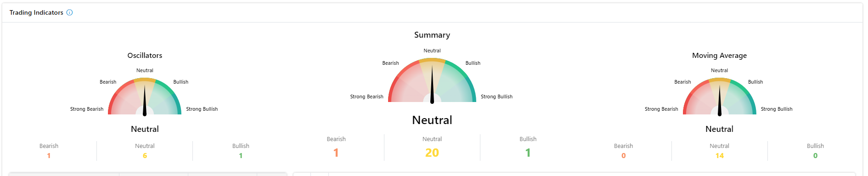Click the large Neutral result under Summary

[432, 120]
